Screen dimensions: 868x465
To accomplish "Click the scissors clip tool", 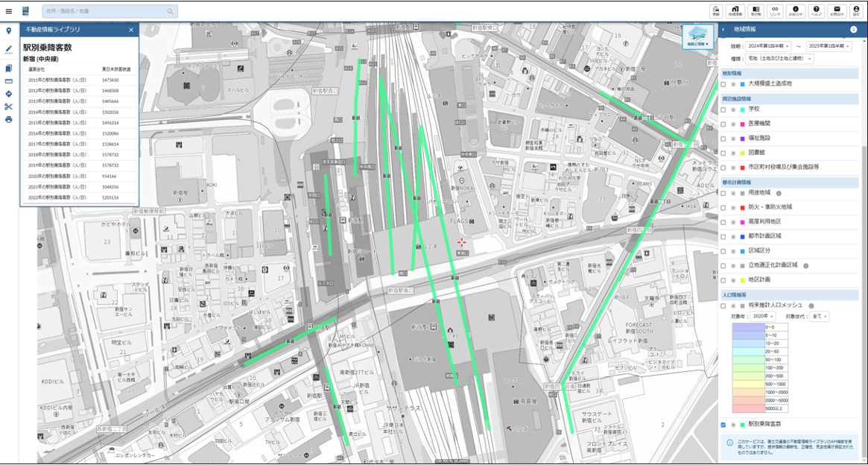I will [x=9, y=107].
